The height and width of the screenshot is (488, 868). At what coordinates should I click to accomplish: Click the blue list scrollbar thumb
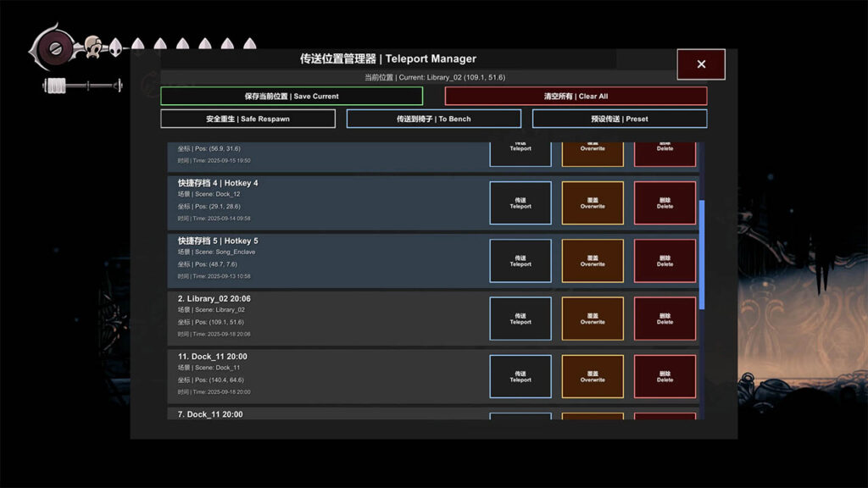point(701,252)
